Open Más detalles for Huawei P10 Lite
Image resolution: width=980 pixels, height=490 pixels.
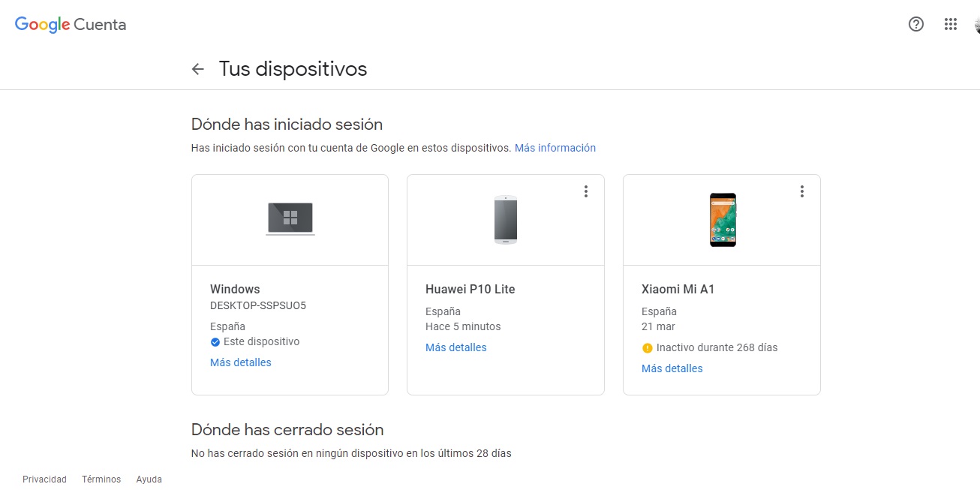(x=456, y=347)
